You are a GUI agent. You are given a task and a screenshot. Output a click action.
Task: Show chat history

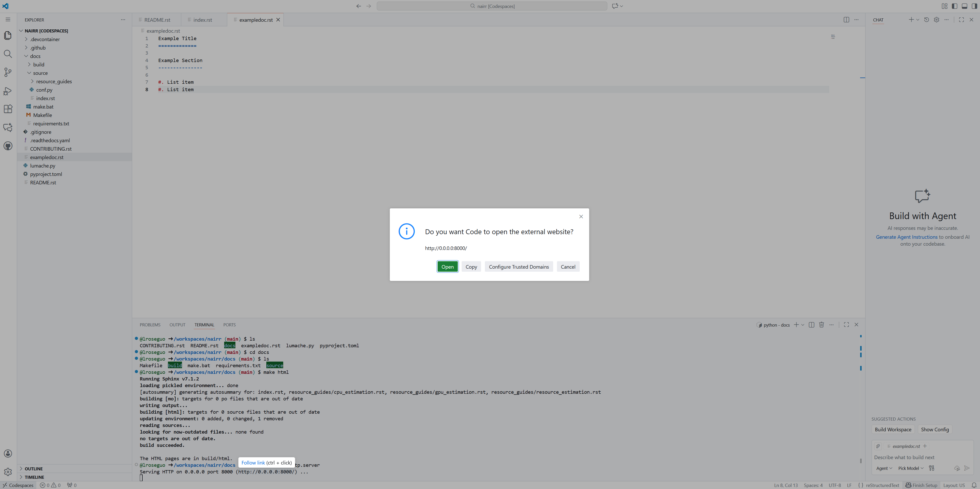point(926,20)
